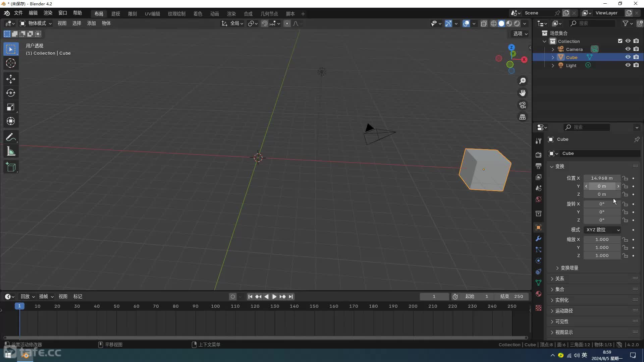
Task: Open the Texture properties checker tab
Action: pos(538,308)
